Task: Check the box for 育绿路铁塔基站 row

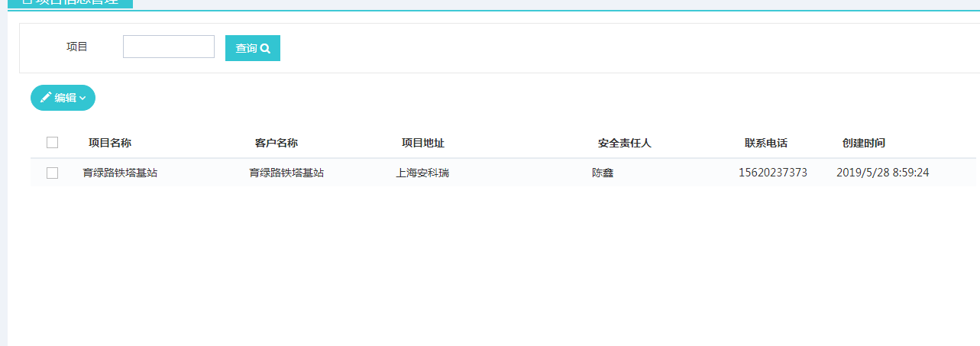Action: coord(52,173)
